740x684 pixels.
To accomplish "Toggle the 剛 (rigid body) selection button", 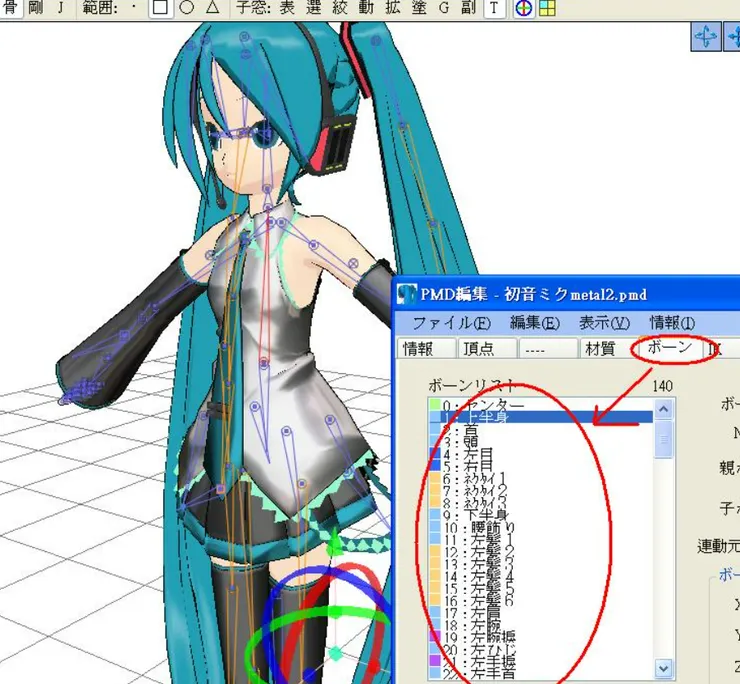I will click(x=36, y=8).
